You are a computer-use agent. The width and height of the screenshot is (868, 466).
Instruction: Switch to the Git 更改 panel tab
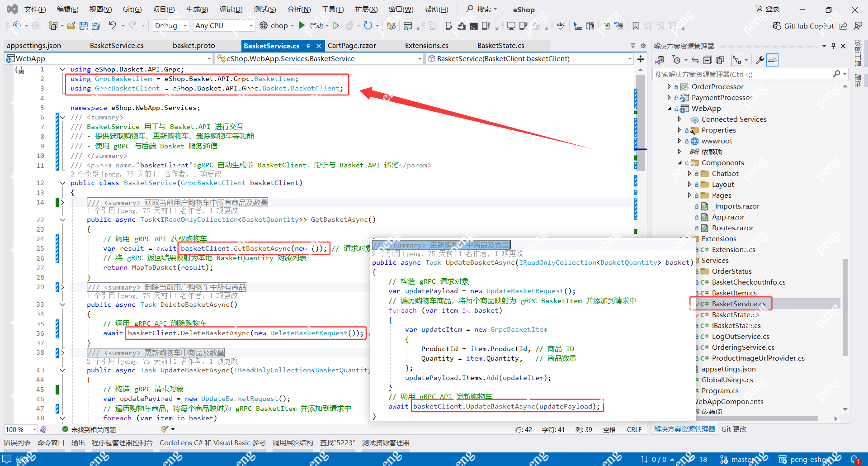pos(734,429)
